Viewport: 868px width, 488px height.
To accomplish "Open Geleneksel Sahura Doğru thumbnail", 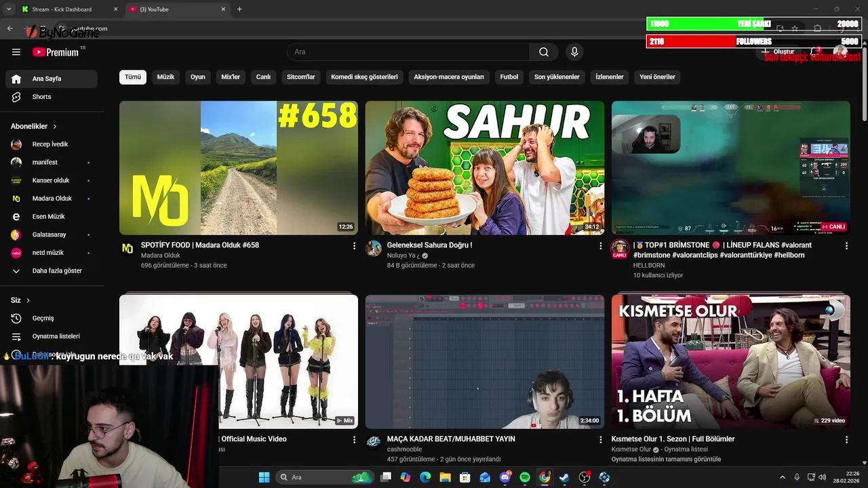I will (x=485, y=168).
